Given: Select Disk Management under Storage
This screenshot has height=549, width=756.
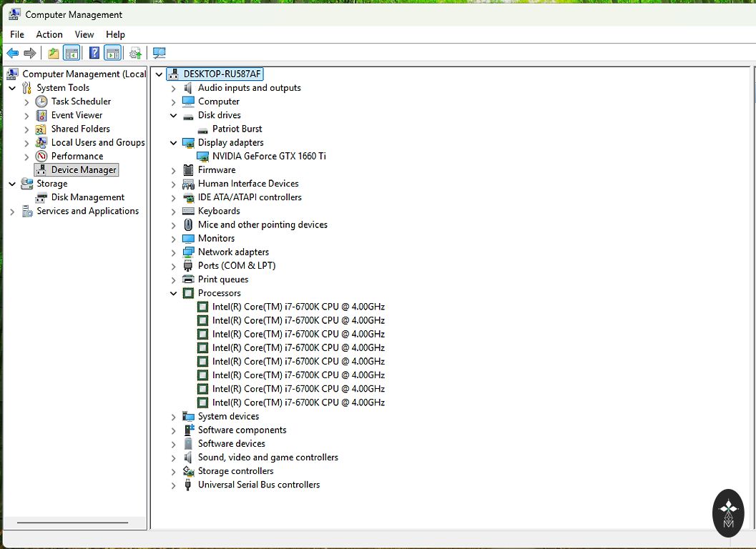Looking at the screenshot, I should pyautogui.click(x=87, y=197).
